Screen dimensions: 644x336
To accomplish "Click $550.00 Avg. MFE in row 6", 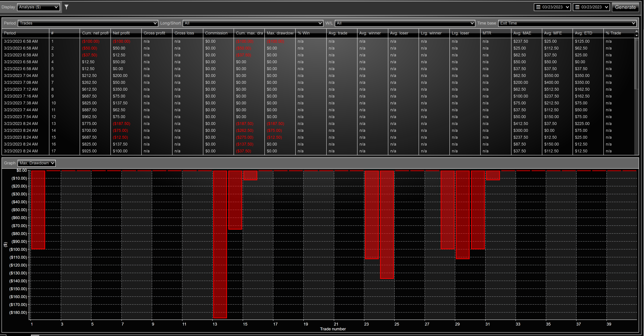I will (552, 76).
